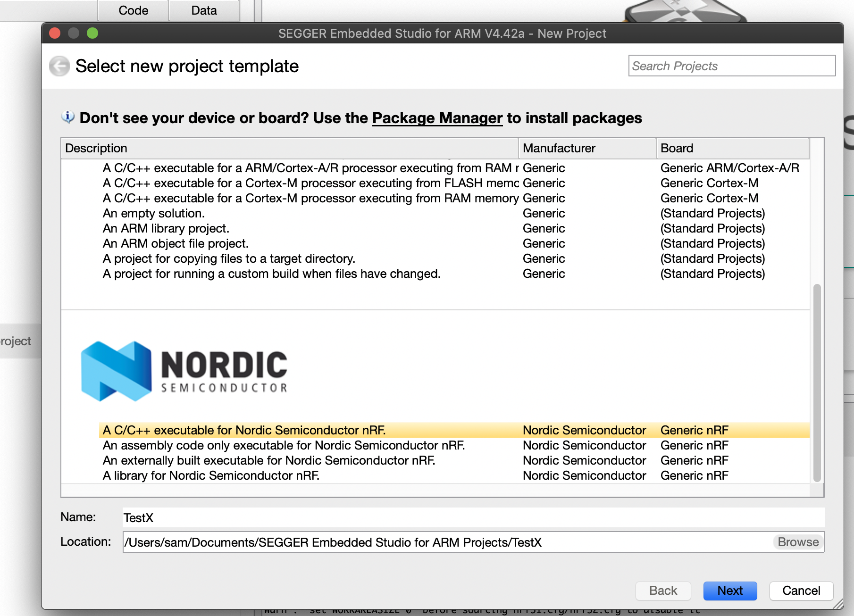Switch to the Data tab
The image size is (854, 616).
(204, 10)
